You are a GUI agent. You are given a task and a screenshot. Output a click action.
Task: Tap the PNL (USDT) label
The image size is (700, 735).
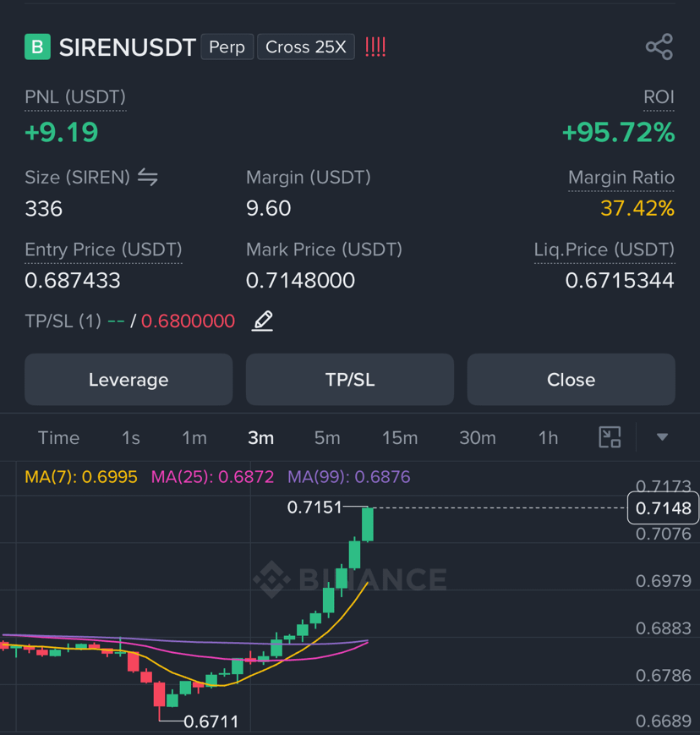pos(75,97)
